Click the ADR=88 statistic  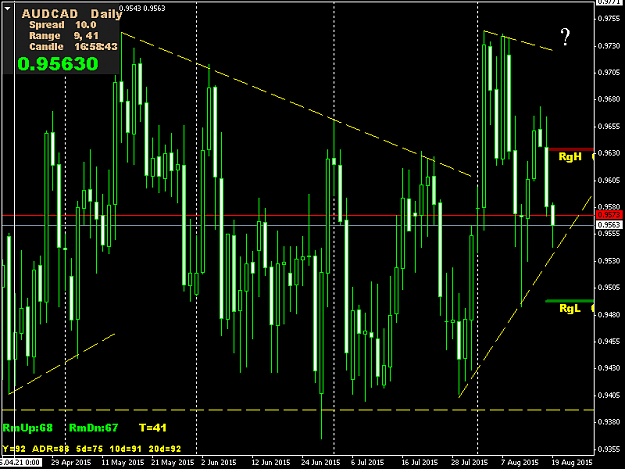click(x=51, y=449)
